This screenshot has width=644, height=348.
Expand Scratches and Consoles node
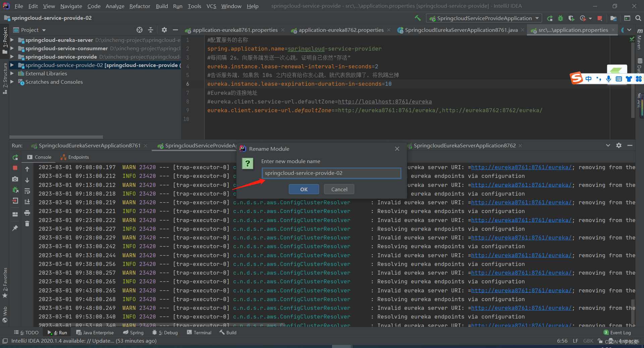(12, 82)
